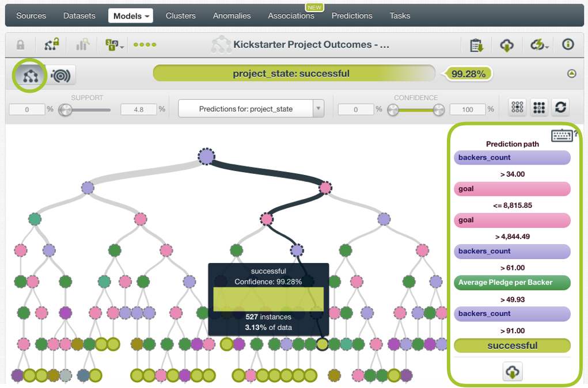Click the clipboard download icon
Screen dimensions: 588x388
click(477, 45)
